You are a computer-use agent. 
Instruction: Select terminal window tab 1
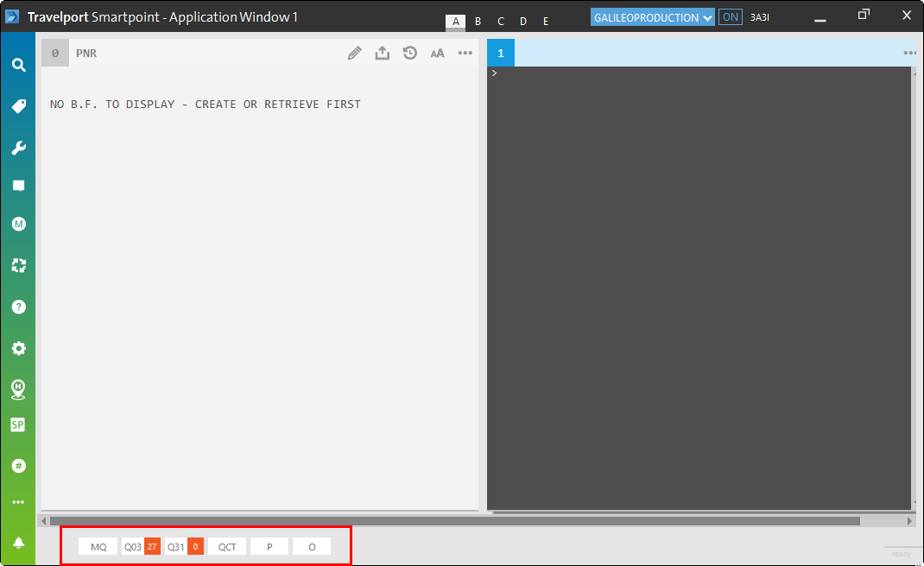click(x=501, y=54)
